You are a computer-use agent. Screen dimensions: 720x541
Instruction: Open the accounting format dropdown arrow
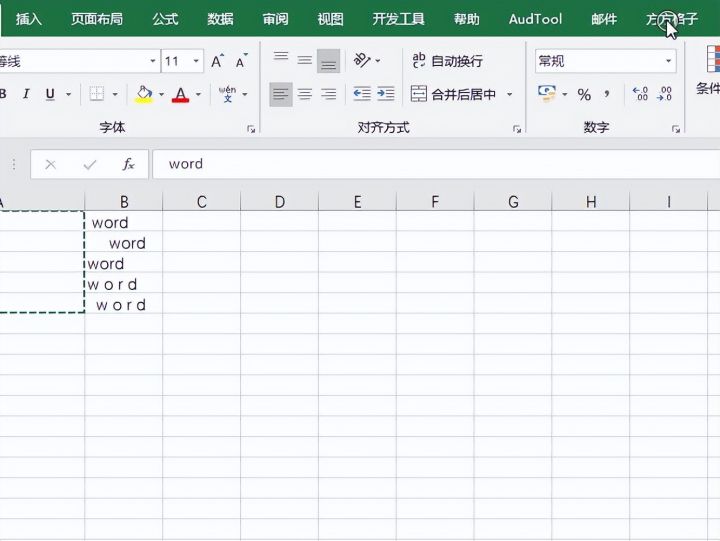pos(565,95)
